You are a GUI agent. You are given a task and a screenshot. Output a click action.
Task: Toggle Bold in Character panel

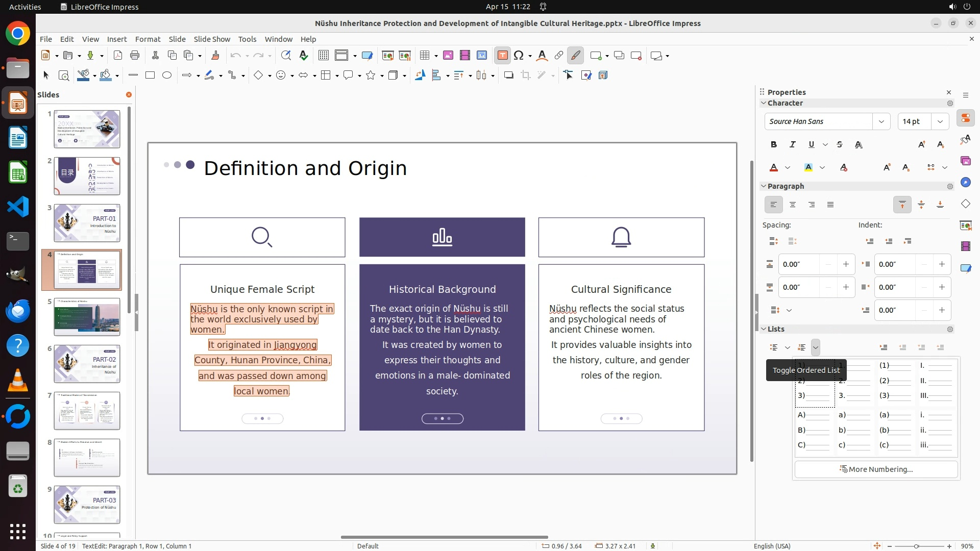point(774,144)
